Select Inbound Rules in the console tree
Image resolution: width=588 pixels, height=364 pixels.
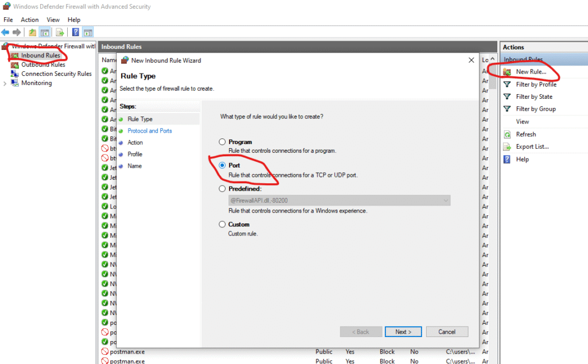pyautogui.click(x=41, y=56)
